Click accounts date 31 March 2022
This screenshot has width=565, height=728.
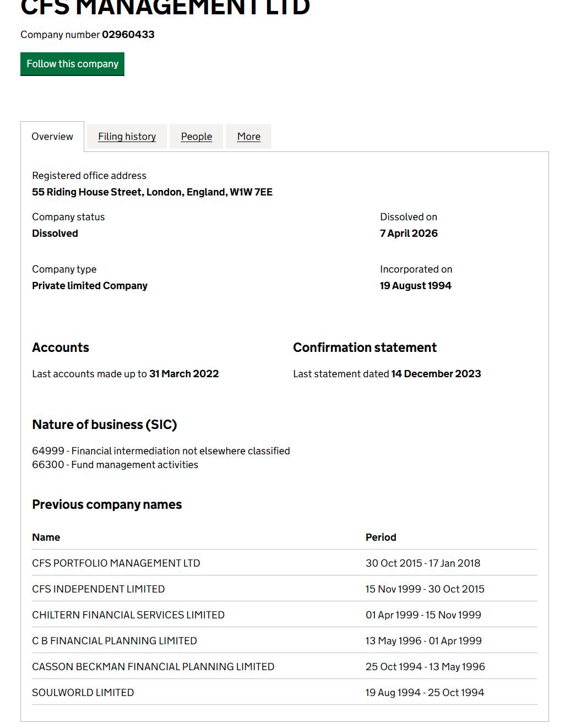(184, 374)
